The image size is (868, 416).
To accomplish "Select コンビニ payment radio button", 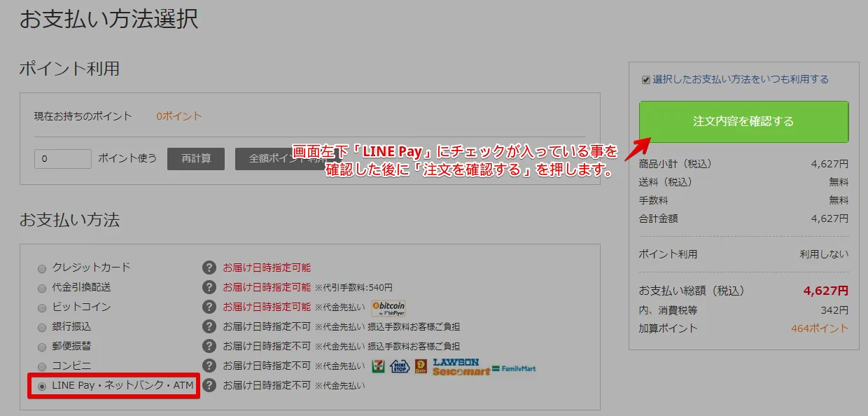I will pos(42,366).
